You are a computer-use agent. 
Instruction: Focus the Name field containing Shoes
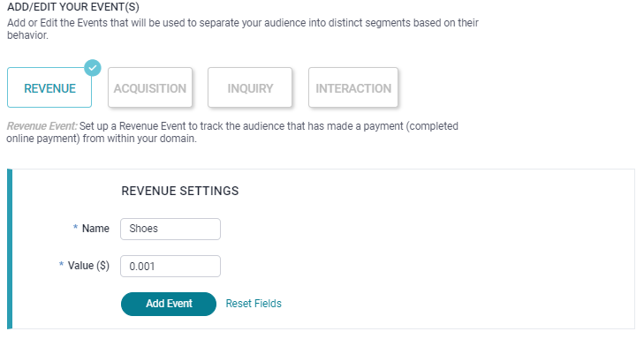[x=170, y=229]
